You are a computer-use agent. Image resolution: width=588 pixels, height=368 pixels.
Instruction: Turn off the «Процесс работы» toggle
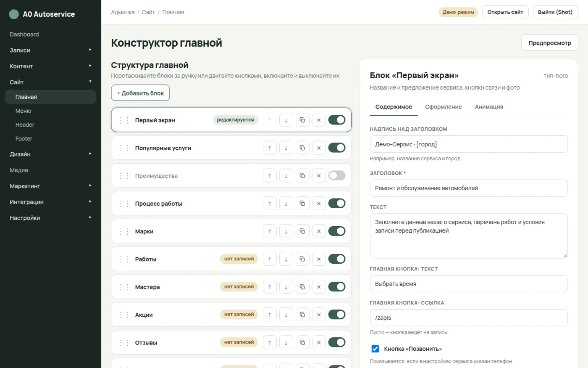(337, 203)
